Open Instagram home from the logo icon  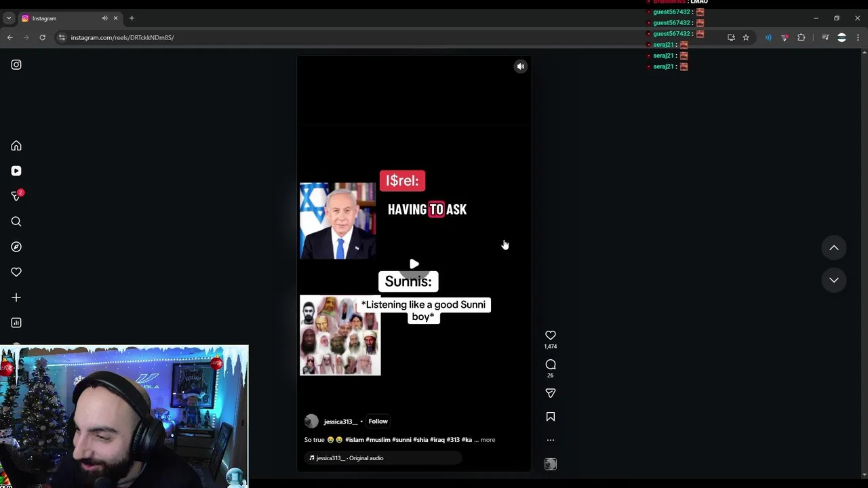[16, 64]
